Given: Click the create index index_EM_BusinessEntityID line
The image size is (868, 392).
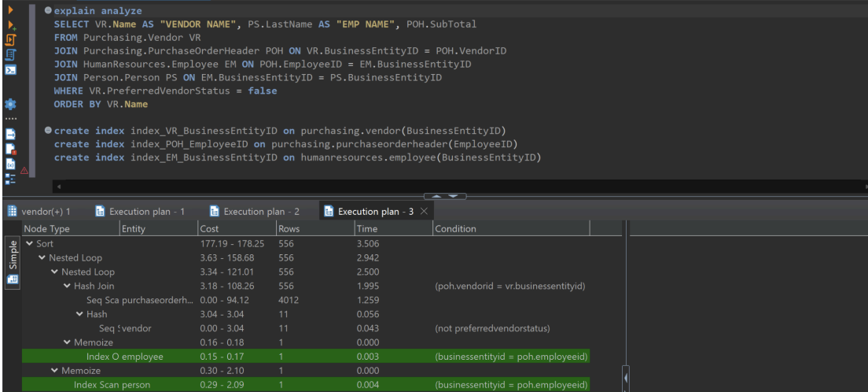Looking at the screenshot, I should tap(297, 157).
